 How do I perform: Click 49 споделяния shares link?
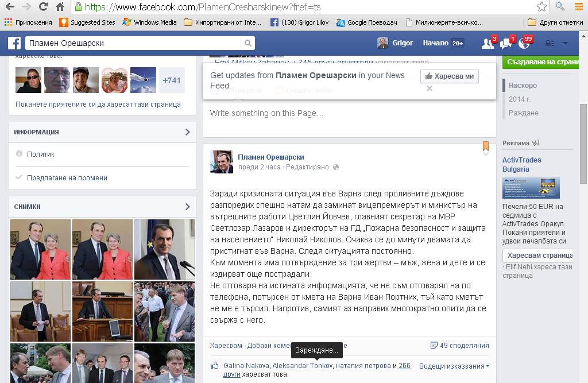(x=460, y=346)
